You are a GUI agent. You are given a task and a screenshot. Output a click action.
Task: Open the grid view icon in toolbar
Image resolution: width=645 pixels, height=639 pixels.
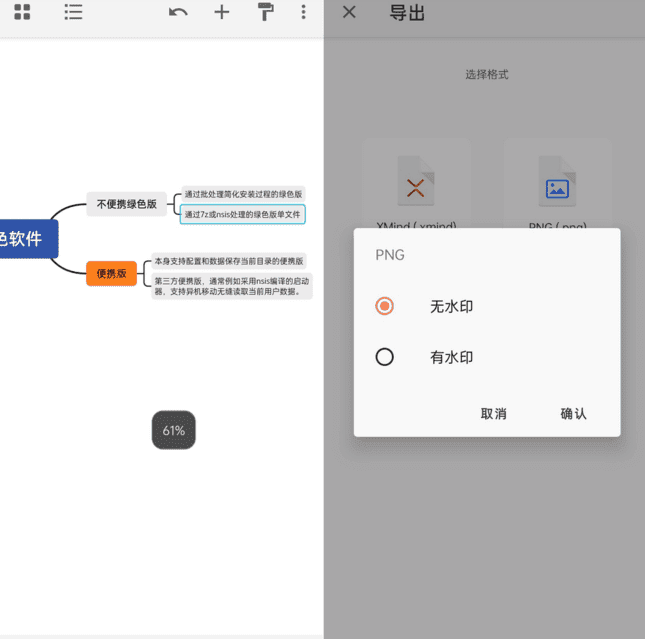pyautogui.click(x=22, y=12)
